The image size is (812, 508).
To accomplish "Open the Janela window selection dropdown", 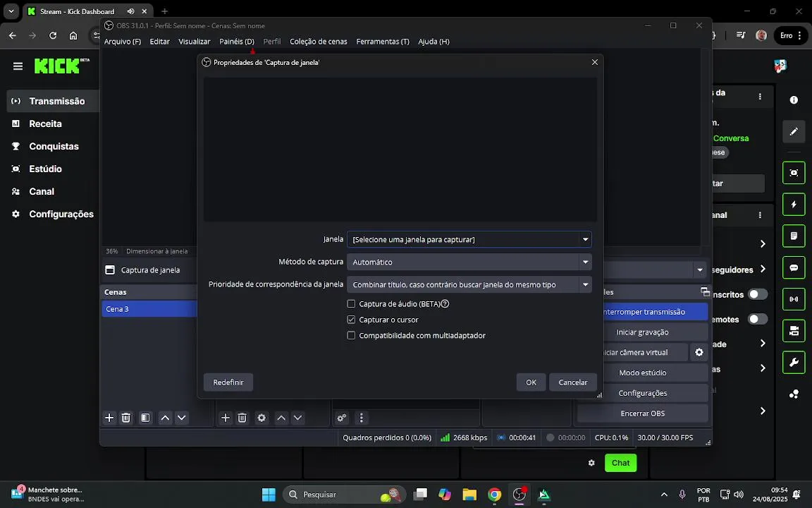I will coord(469,239).
